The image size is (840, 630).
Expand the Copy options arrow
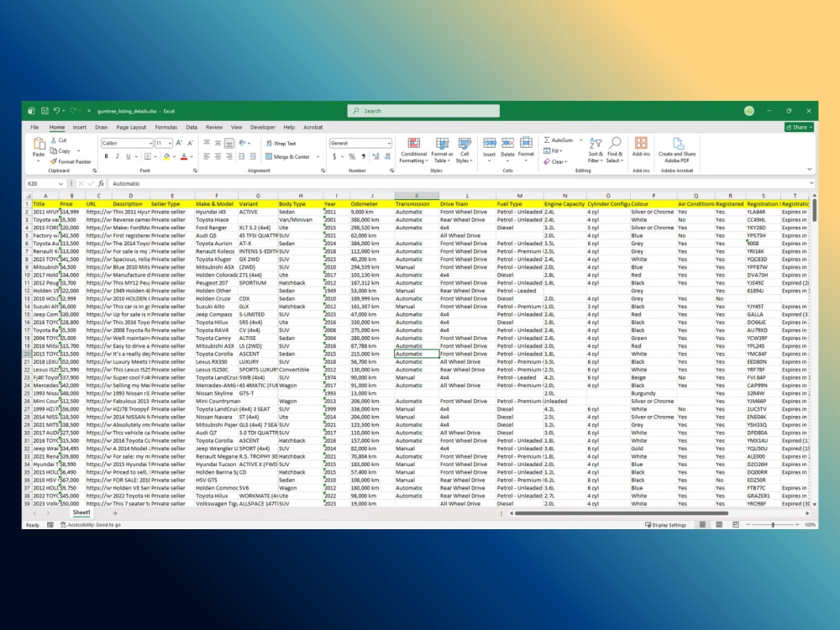pyautogui.click(x=78, y=150)
